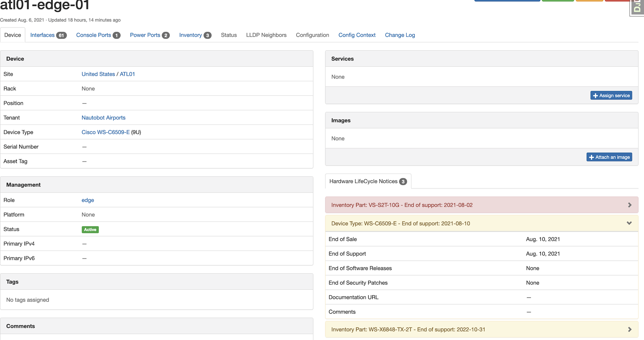View the LDDP Neighbors tab
Image resolution: width=644 pixels, height=340 pixels.
[266, 35]
